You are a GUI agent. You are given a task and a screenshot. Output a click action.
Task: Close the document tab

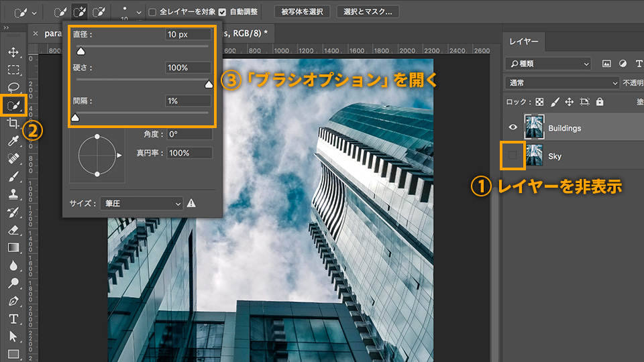[x=36, y=34]
